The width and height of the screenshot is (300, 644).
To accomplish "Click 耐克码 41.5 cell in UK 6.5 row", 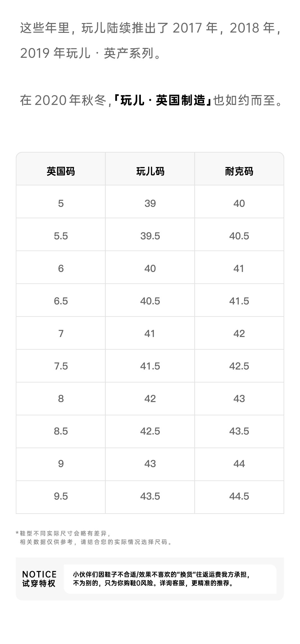I will click(x=239, y=301).
